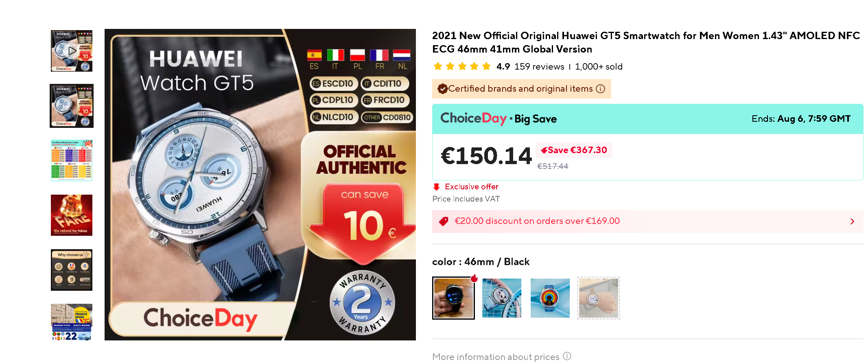868x362 pixels.
Task: Expand the €20.00 discount offer chevron
Action: (x=852, y=222)
